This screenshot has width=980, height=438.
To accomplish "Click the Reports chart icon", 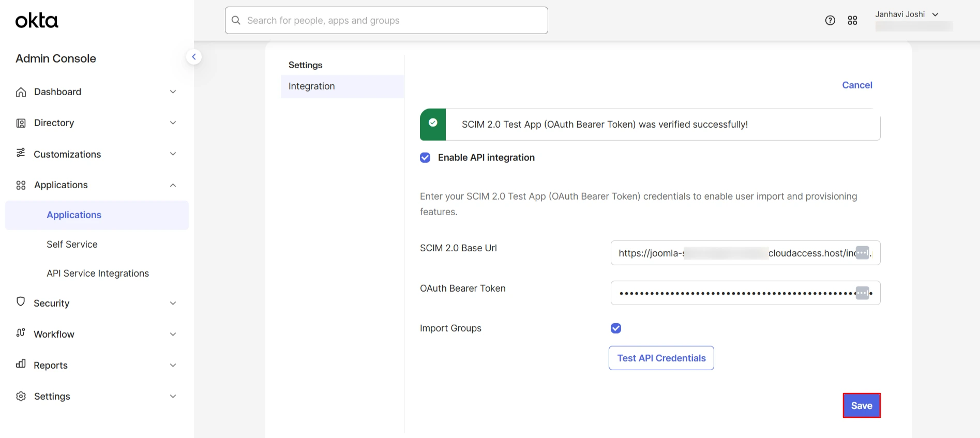I will (x=21, y=364).
